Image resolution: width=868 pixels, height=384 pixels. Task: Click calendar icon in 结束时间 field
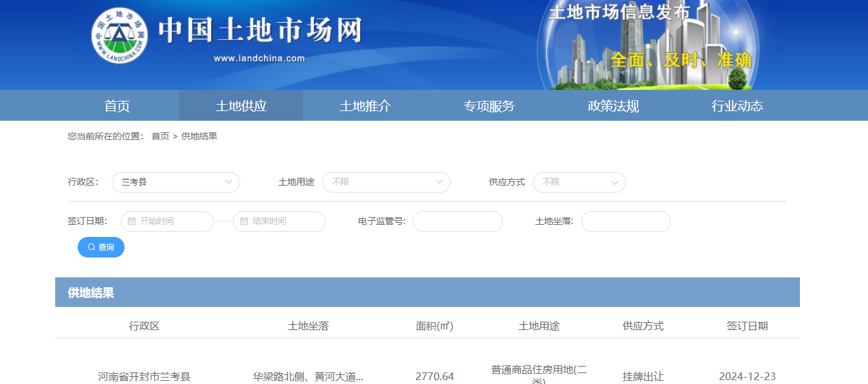tap(244, 222)
